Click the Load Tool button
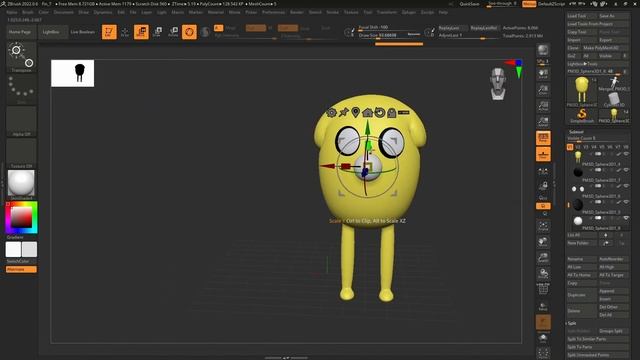The height and width of the screenshot is (360, 640). tap(582, 16)
